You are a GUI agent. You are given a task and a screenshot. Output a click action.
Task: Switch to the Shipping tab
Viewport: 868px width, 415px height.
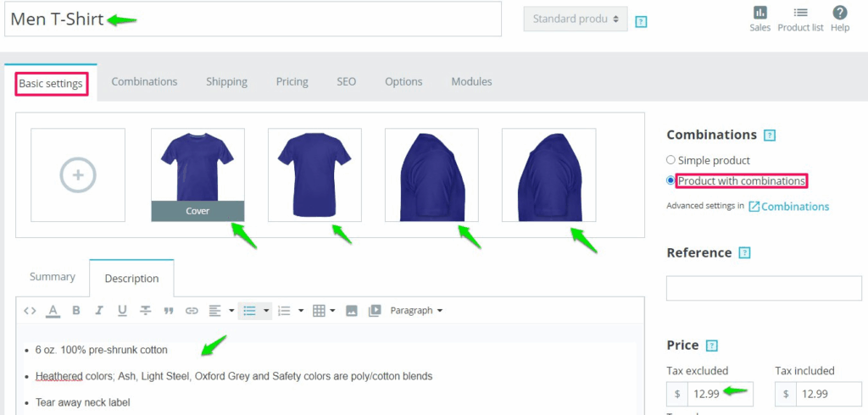coord(226,81)
